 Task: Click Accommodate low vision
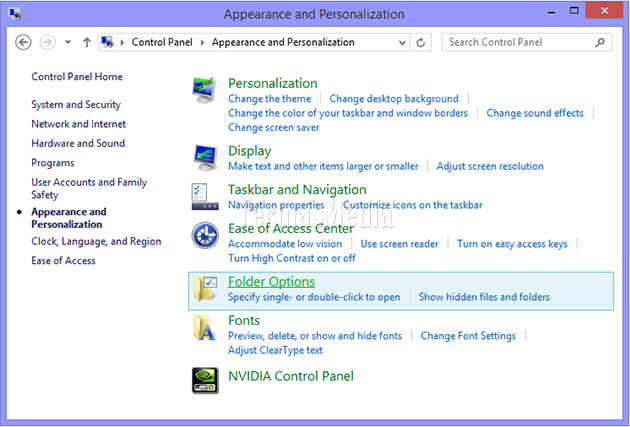[x=285, y=244]
